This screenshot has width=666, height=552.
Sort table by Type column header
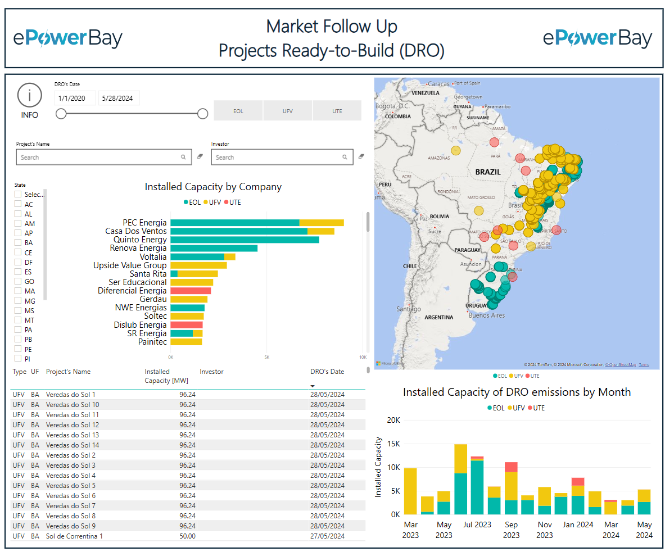coord(20,372)
